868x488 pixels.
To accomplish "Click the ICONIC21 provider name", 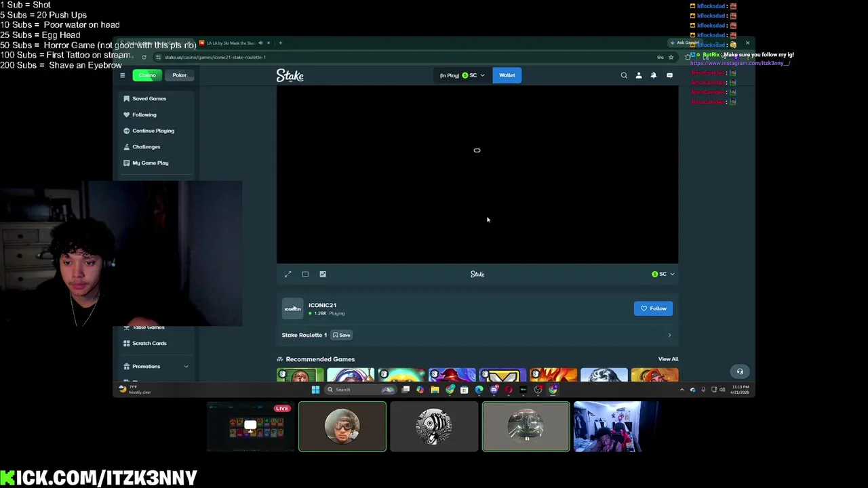I will pos(322,305).
